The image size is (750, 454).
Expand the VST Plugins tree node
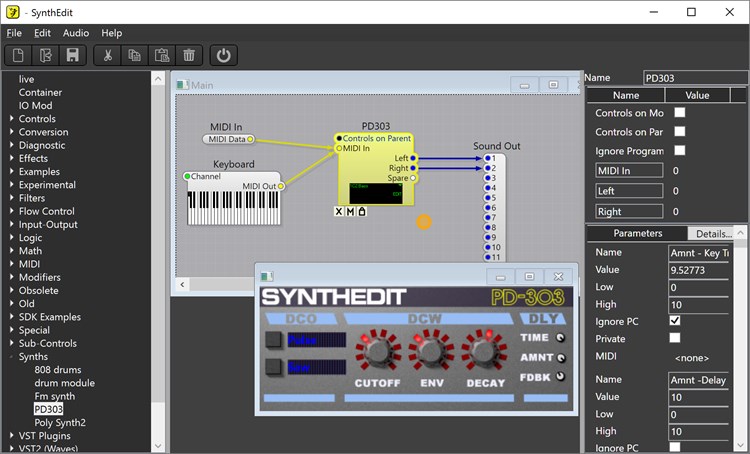point(11,435)
